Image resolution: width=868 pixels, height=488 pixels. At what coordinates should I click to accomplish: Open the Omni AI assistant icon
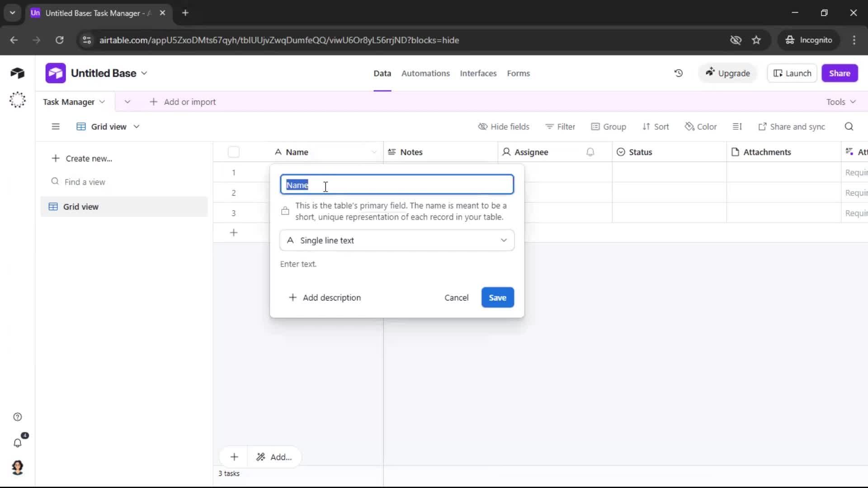(17, 99)
